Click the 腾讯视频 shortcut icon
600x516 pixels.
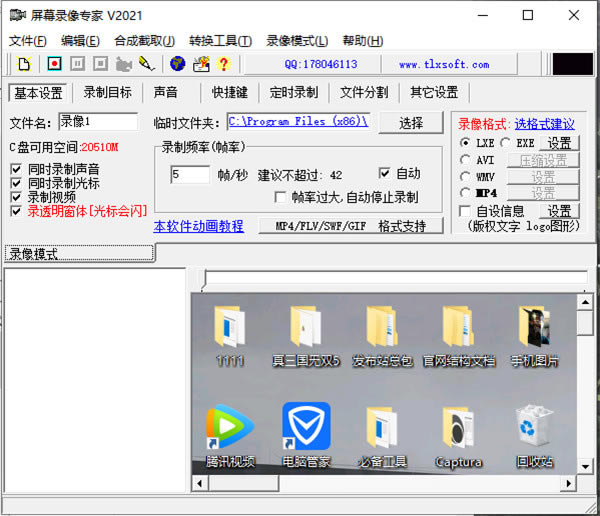point(230,426)
